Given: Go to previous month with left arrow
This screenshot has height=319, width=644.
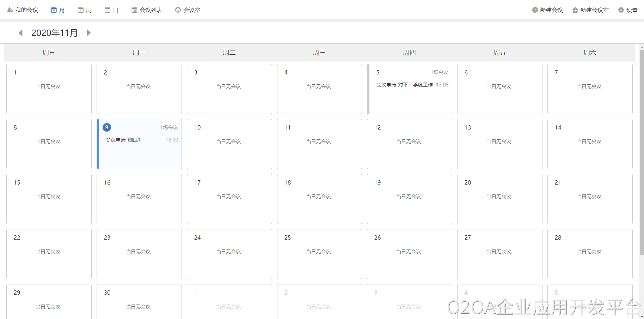Looking at the screenshot, I should pos(20,33).
